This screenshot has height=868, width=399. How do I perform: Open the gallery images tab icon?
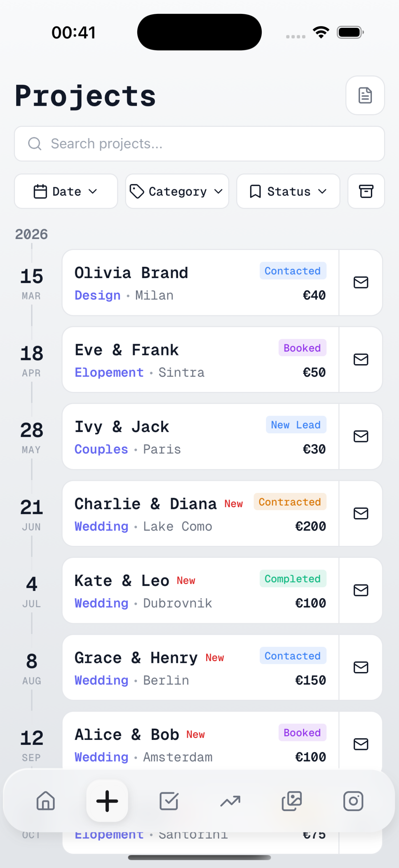click(x=292, y=801)
